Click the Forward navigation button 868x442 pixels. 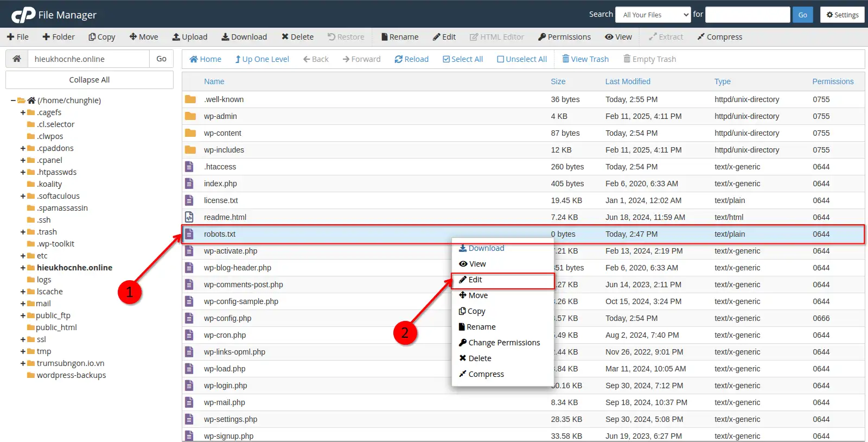[x=362, y=59]
